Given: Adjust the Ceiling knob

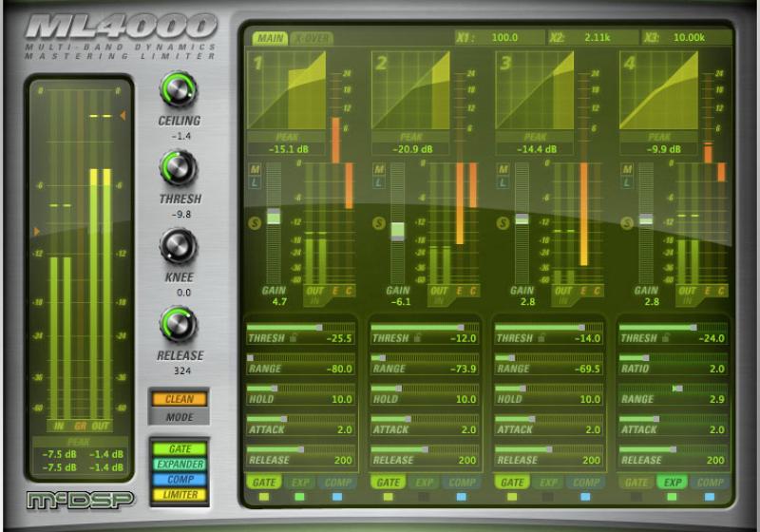Looking at the screenshot, I should pos(179,89).
